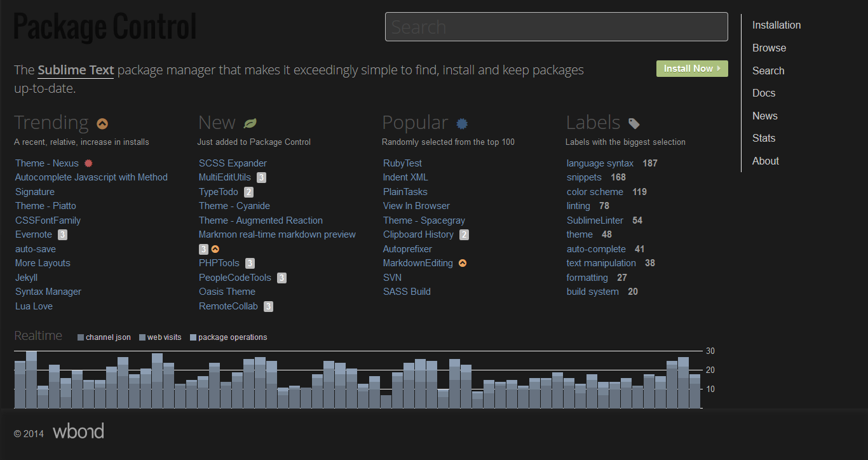Click the blue badge icon beside Popular
The image size is (868, 460).
462,123
